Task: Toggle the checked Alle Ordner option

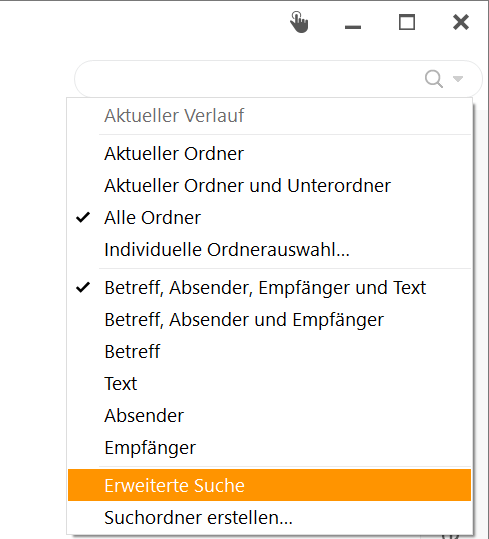Action: (x=269, y=218)
